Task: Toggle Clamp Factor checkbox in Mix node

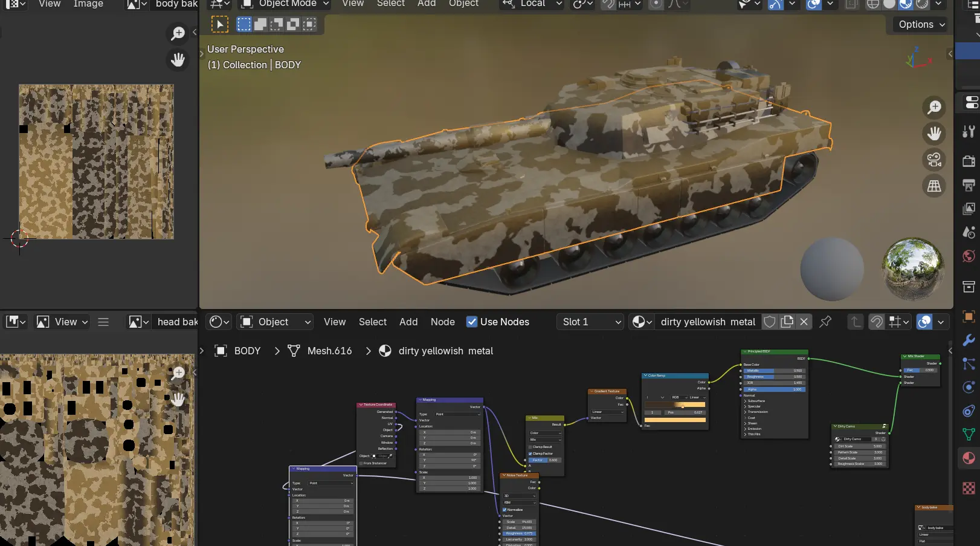Action: pyautogui.click(x=530, y=453)
